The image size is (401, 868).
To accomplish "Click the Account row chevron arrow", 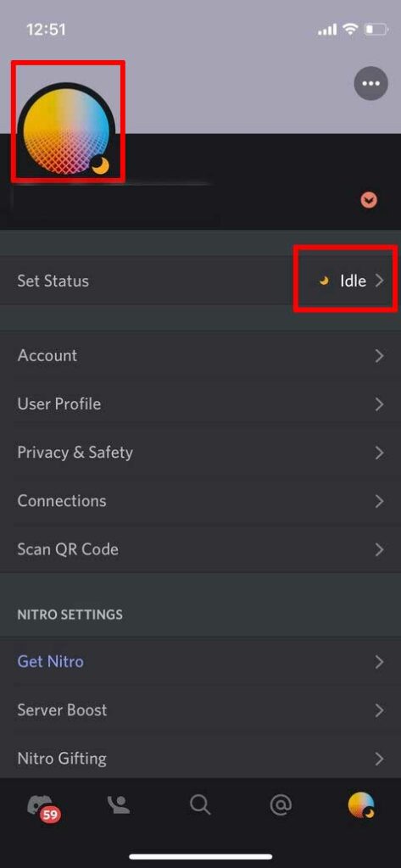I will point(380,356).
